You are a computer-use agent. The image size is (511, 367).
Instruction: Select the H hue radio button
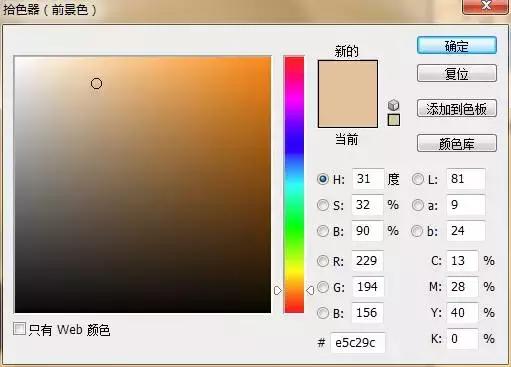(x=323, y=179)
